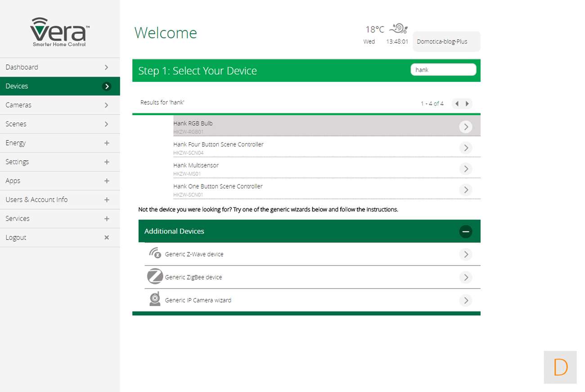The height and width of the screenshot is (392, 585).
Task: Click the weather snail icon
Action: point(398,29)
